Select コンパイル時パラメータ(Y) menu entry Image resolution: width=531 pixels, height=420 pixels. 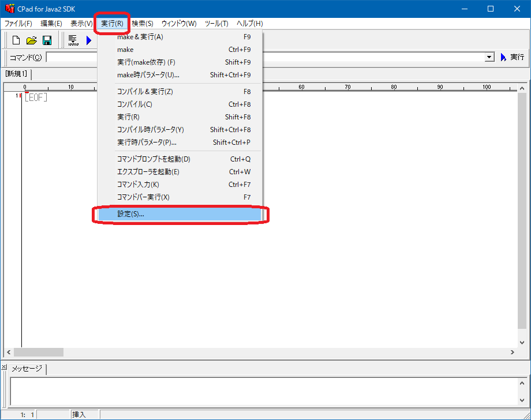(x=180, y=130)
